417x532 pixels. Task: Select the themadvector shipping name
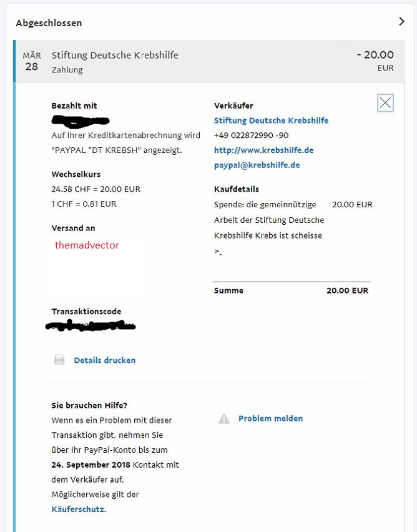(x=87, y=245)
